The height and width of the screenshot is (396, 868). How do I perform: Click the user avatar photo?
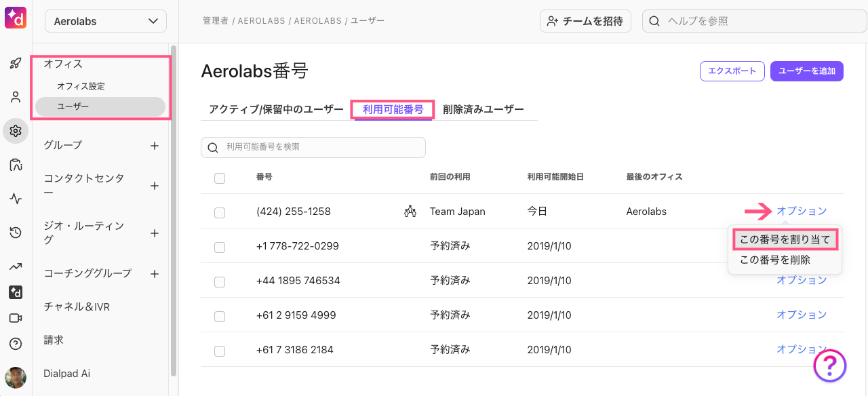(x=16, y=378)
